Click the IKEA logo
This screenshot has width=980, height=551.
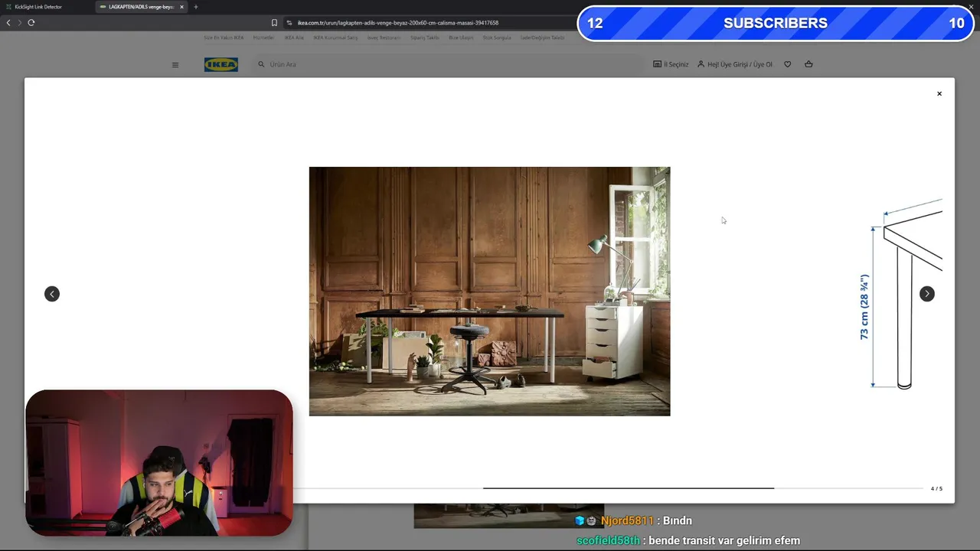221,65
